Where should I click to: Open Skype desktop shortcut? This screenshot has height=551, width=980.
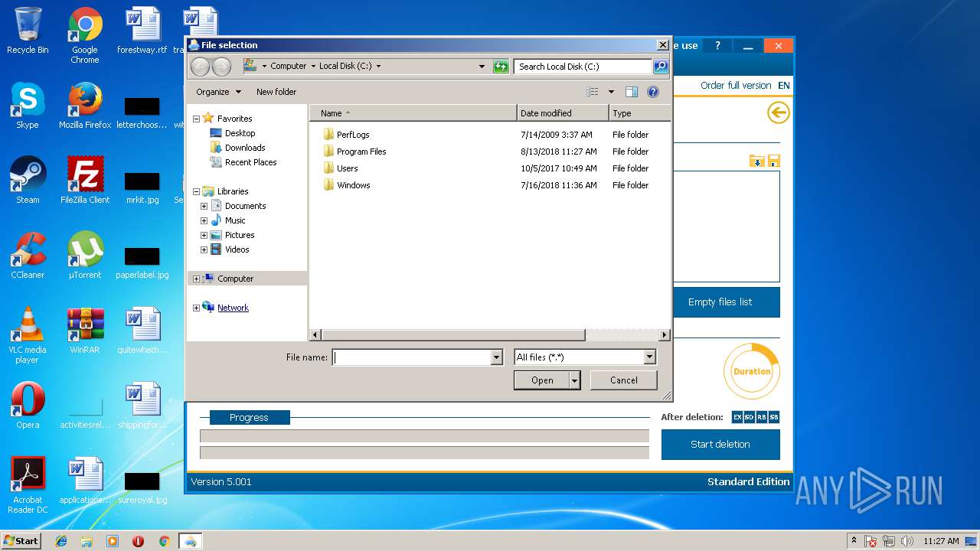coord(28,106)
